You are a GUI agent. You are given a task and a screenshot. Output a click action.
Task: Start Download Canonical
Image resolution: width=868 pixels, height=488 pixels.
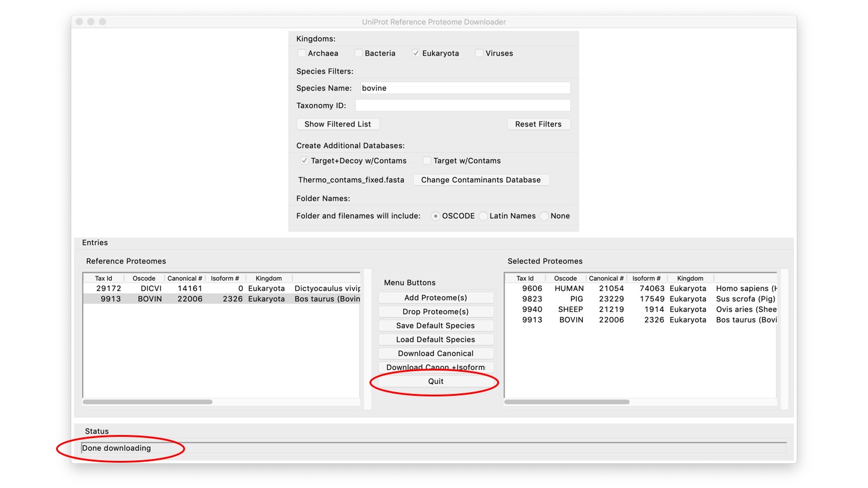point(436,354)
